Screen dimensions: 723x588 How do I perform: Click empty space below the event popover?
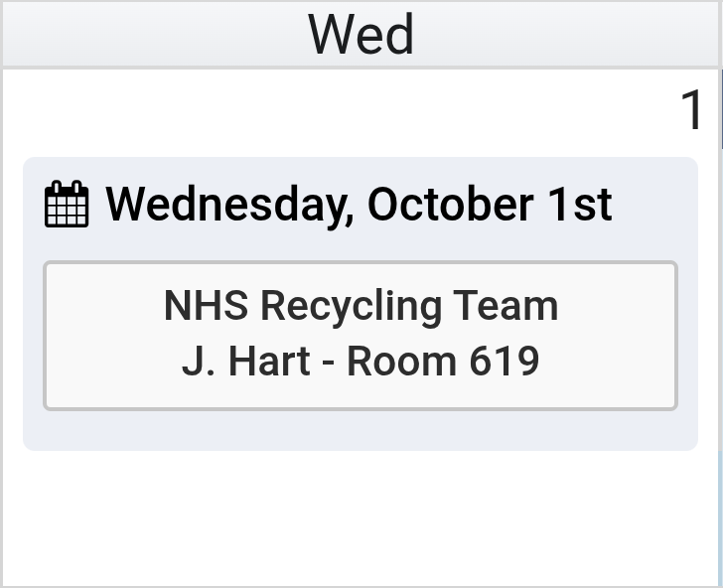pyautogui.click(x=361, y=516)
